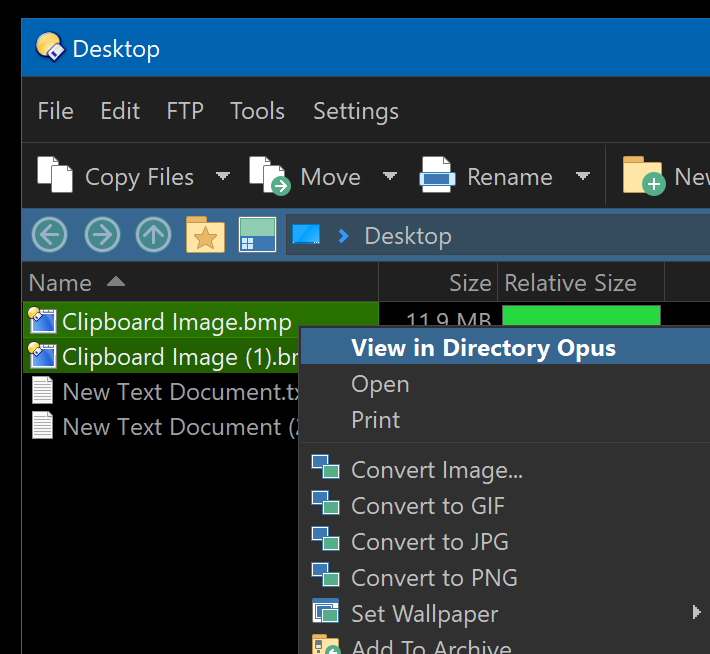This screenshot has height=654, width=710.
Task: Open the Settings menu
Action: point(356,111)
